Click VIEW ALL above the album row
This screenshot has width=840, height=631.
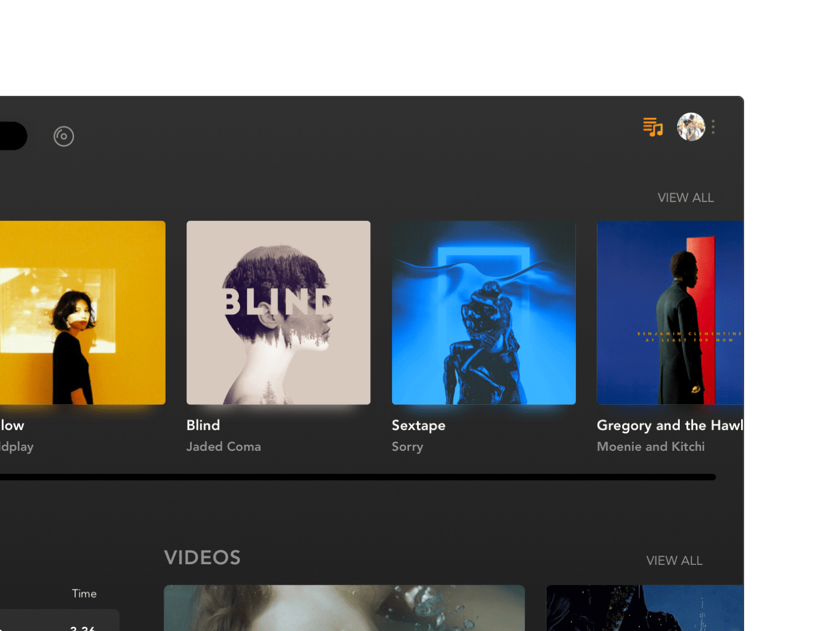pos(686,198)
